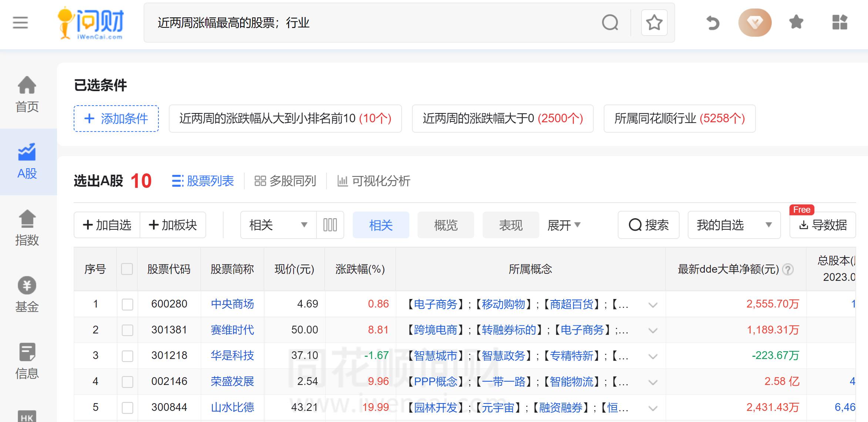Select the checkbox for 荣盛发展 row
868x422 pixels.
[127, 381]
